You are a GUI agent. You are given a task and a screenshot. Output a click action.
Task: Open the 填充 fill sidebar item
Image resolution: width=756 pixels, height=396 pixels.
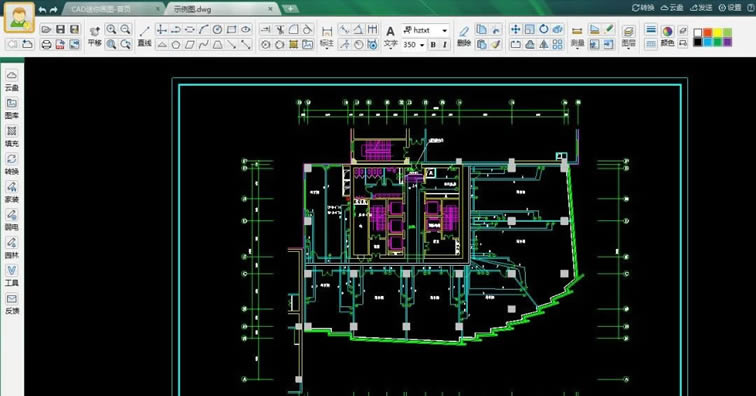12,136
